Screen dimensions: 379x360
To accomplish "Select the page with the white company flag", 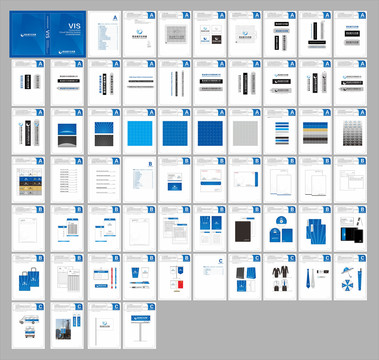I will click(x=104, y=326).
